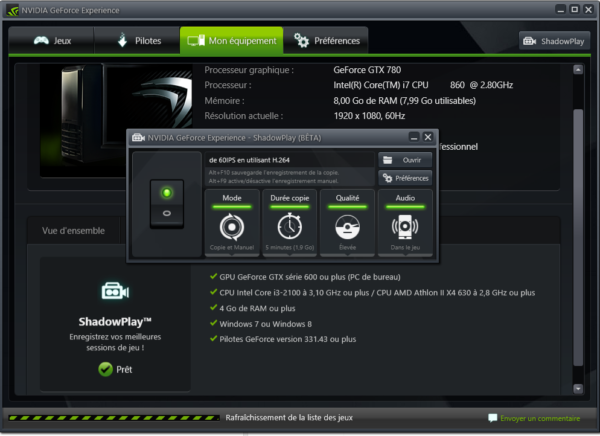Click the ShadowPlay button at top right

click(x=554, y=41)
